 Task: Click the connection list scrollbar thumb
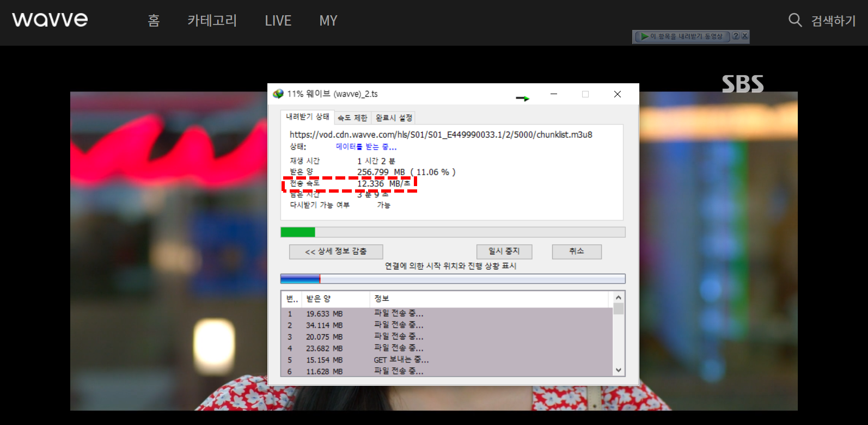click(x=618, y=309)
